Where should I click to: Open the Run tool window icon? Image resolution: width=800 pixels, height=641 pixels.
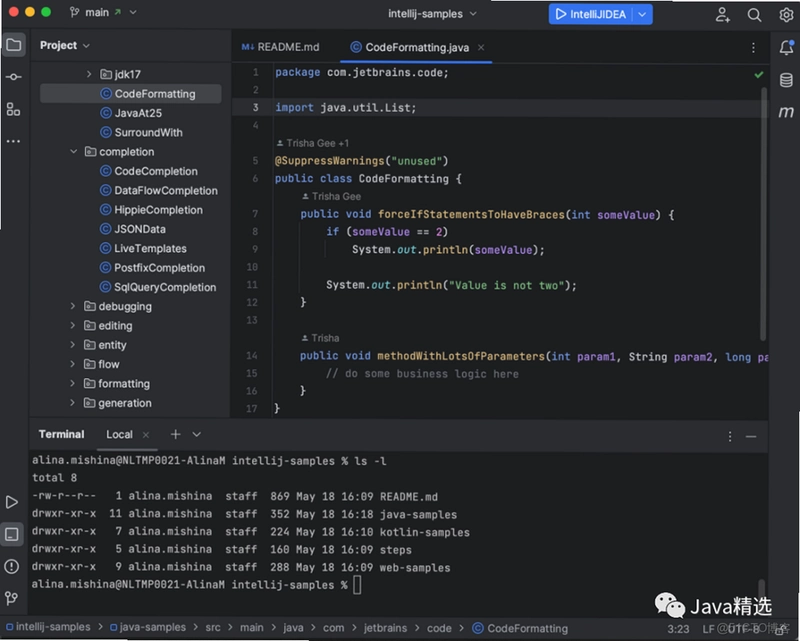[12, 502]
